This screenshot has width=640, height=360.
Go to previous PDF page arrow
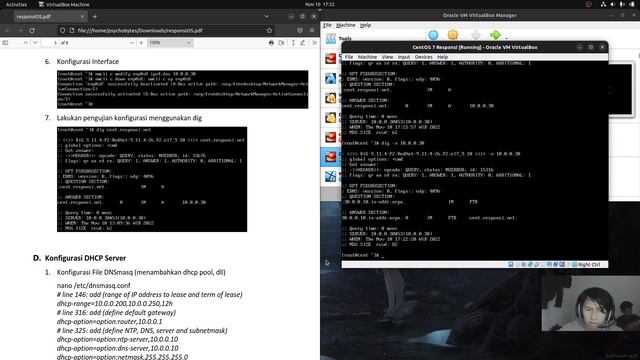point(25,42)
